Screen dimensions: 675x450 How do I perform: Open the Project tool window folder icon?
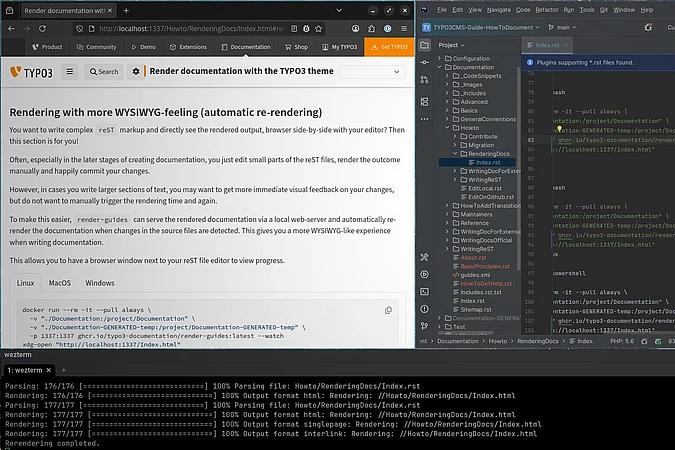[x=426, y=45]
